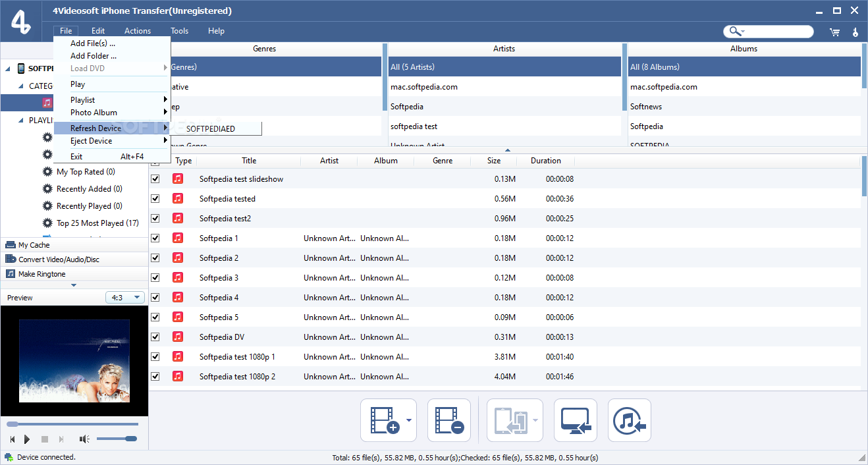Uncheck Softpedia tested checkbox
Viewport: 868px width, 465px height.
click(155, 198)
